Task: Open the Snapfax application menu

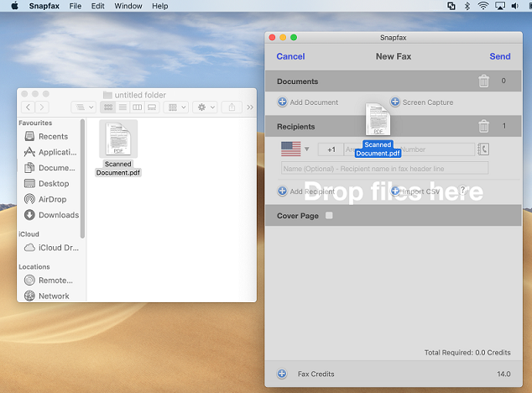Action: (x=44, y=6)
